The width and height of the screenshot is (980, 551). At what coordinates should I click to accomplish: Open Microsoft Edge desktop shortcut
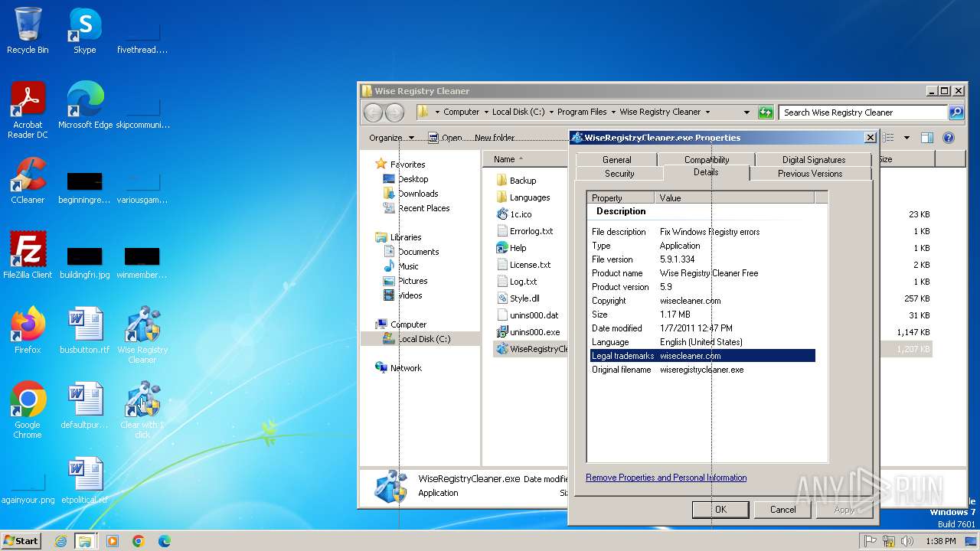(x=85, y=106)
